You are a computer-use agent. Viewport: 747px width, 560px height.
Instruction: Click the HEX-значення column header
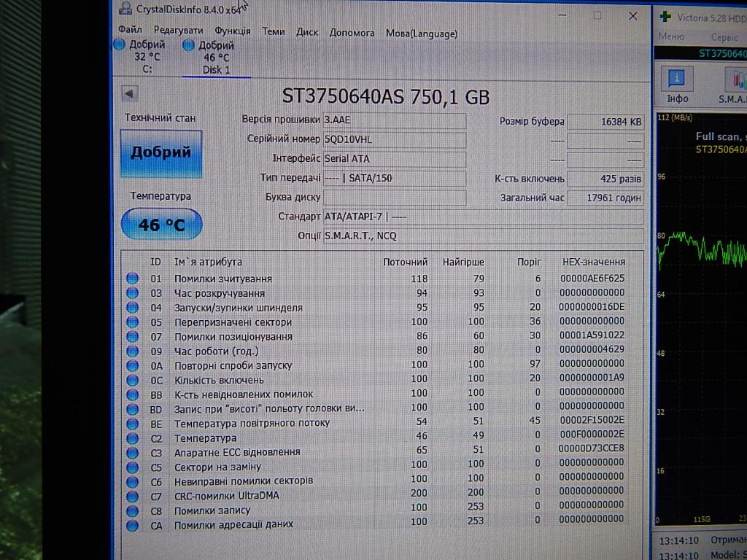(594, 262)
